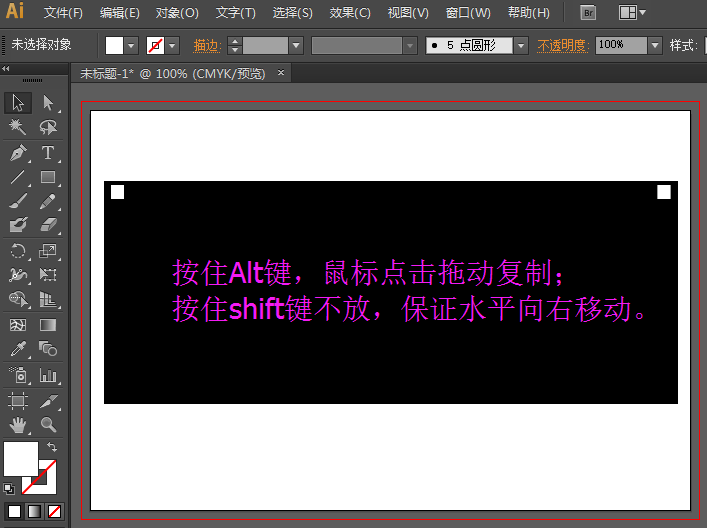Open the 帮助(H) menu

click(x=528, y=13)
